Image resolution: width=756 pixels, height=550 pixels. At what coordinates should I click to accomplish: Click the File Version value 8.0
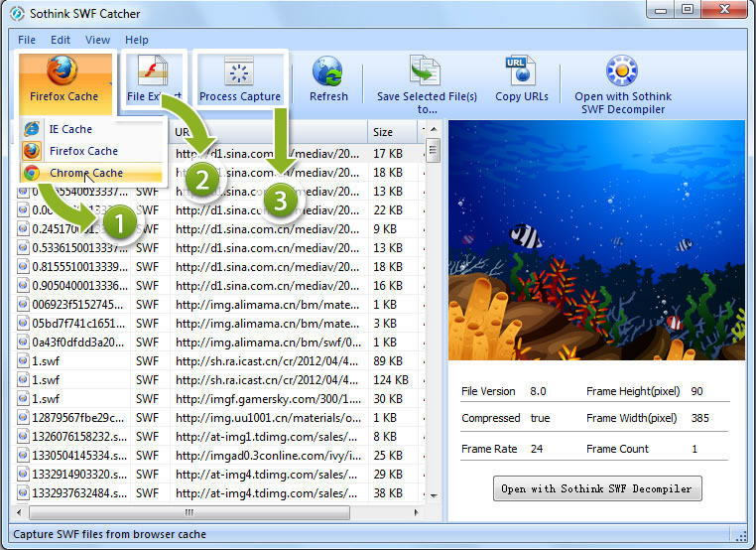click(x=538, y=391)
